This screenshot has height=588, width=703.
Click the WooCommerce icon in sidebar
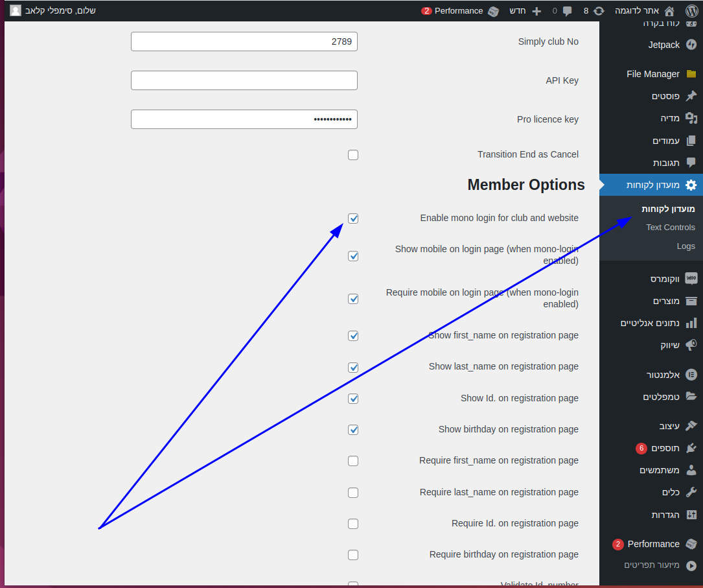(x=691, y=279)
